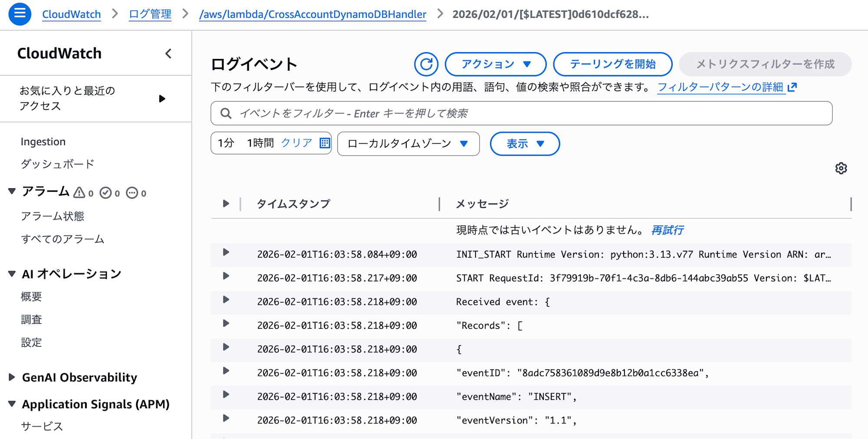This screenshot has height=439, width=868.
Task: Click the OK checkmark icon beside アラーム
Action: coord(105,192)
